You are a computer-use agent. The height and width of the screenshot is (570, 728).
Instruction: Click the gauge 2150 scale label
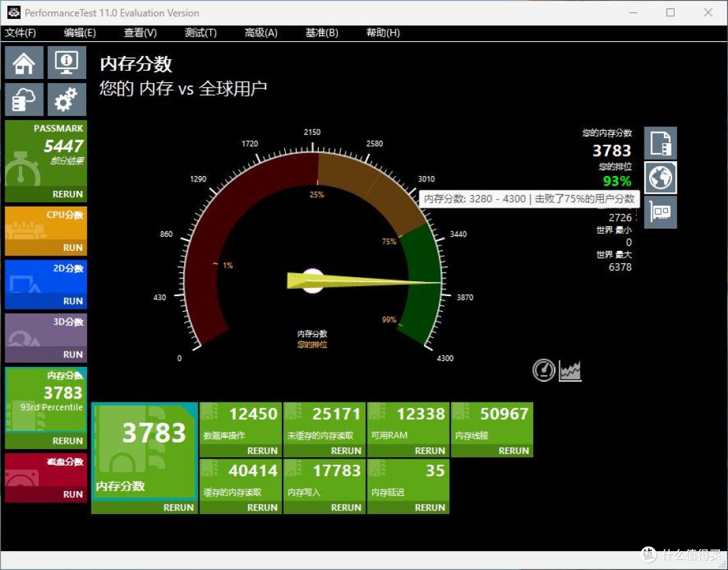[x=312, y=132]
